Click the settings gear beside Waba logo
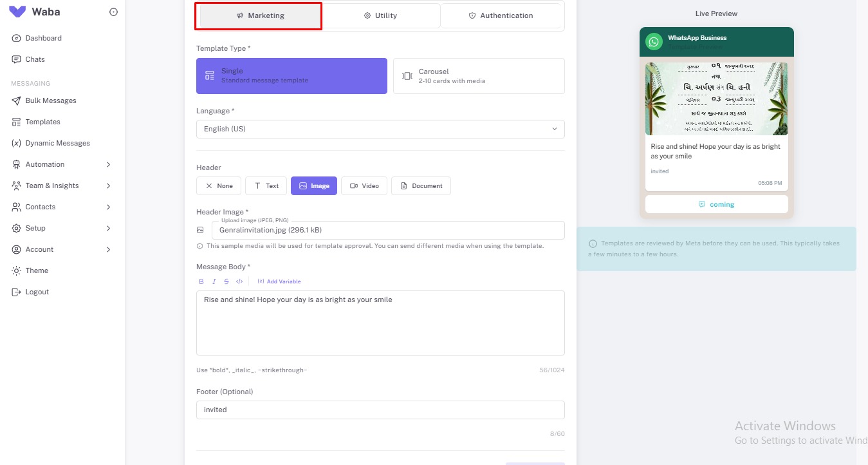The width and height of the screenshot is (868, 465). pyautogui.click(x=113, y=11)
